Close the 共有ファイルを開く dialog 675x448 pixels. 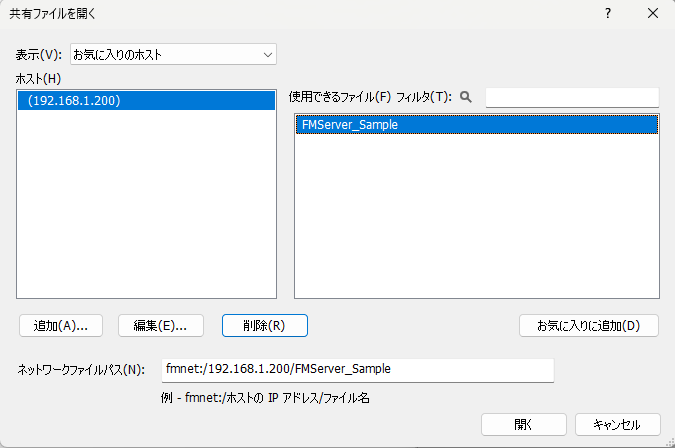653,13
